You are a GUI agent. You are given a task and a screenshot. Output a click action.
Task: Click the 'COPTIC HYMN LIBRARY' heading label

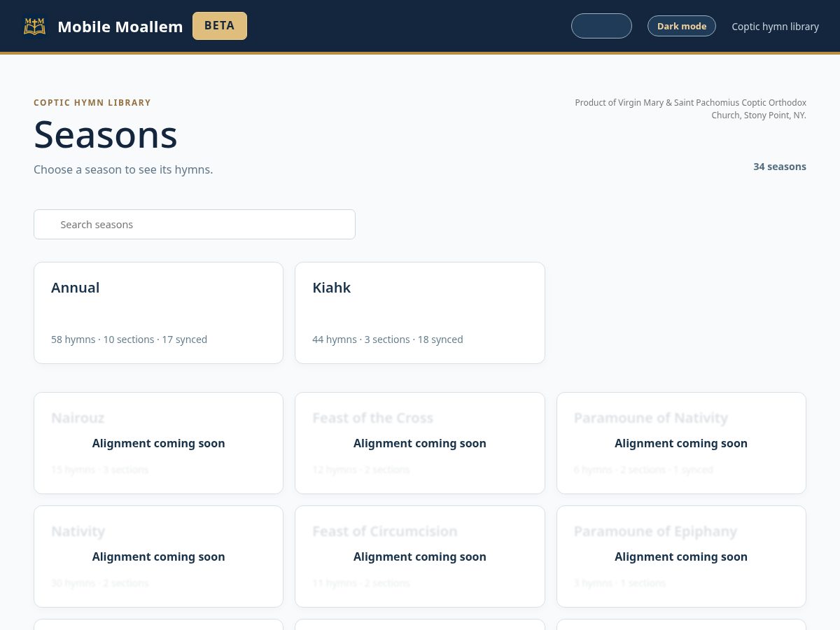tap(92, 102)
